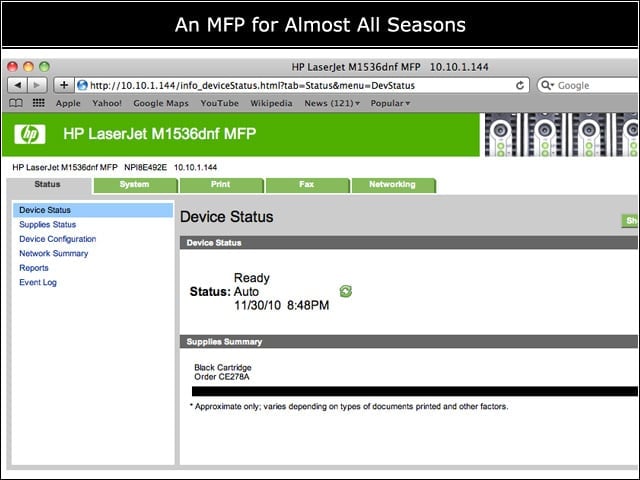Close the Safari window with the red button

click(x=12, y=66)
